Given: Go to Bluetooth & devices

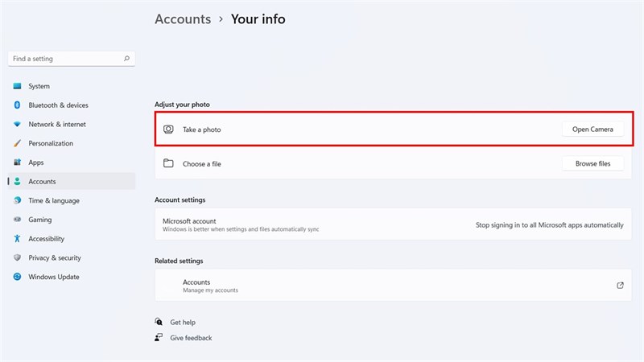Looking at the screenshot, I should 72,105.
